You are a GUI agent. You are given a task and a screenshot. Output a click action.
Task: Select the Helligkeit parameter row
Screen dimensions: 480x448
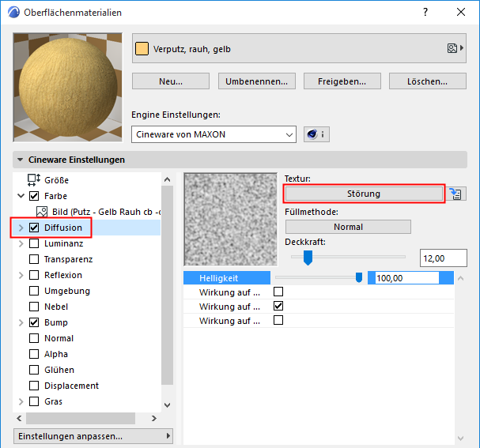coord(319,277)
